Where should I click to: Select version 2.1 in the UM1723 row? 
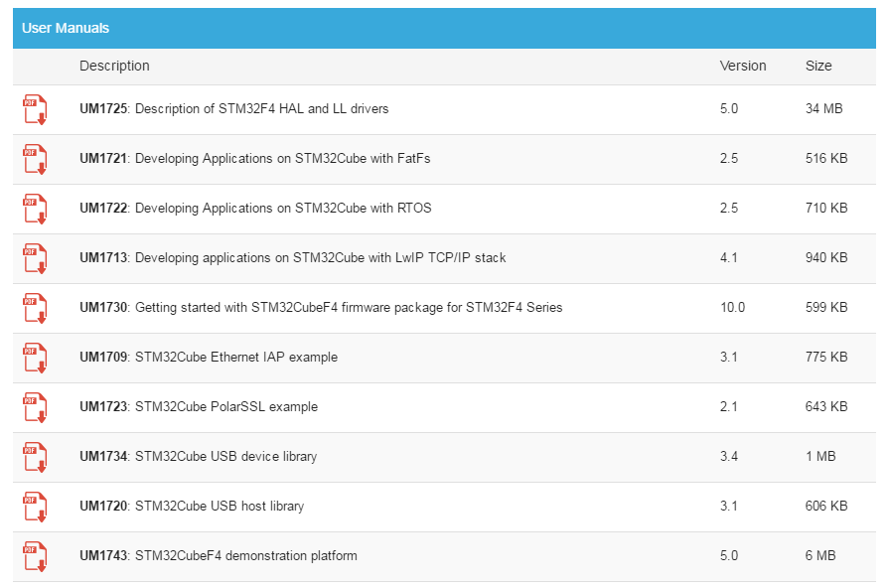(x=729, y=406)
